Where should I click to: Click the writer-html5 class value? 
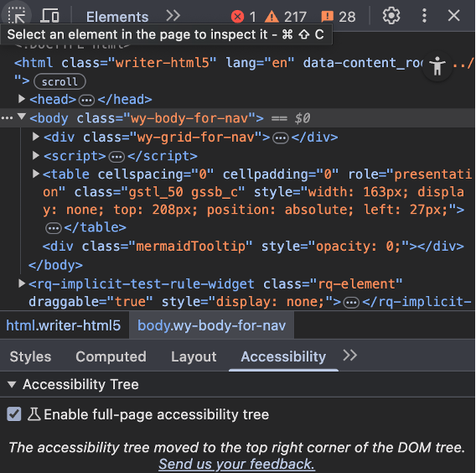pos(162,63)
